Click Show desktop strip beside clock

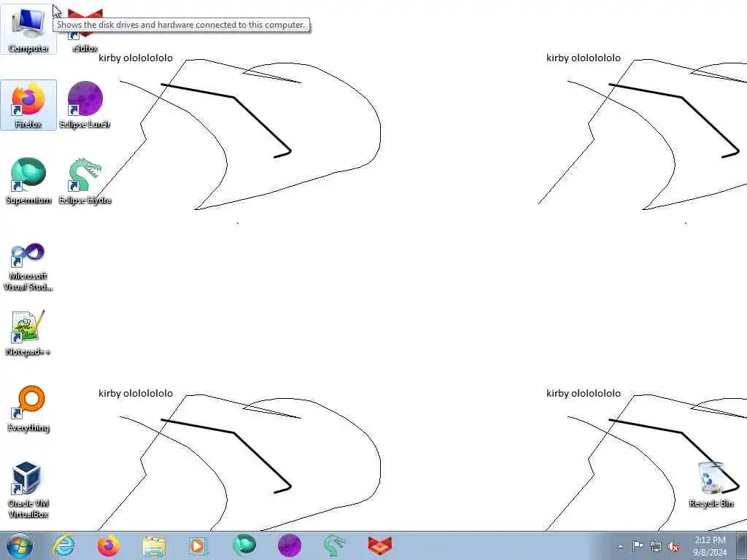pyautogui.click(x=742, y=545)
